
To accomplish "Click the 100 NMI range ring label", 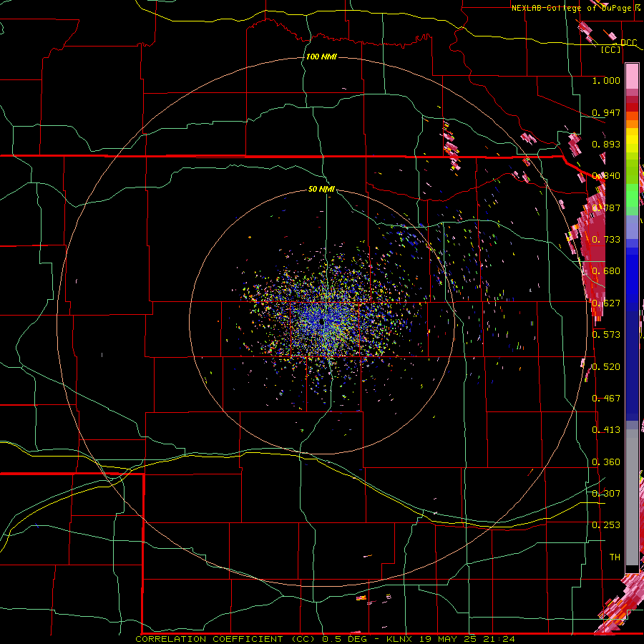I will (321, 57).
